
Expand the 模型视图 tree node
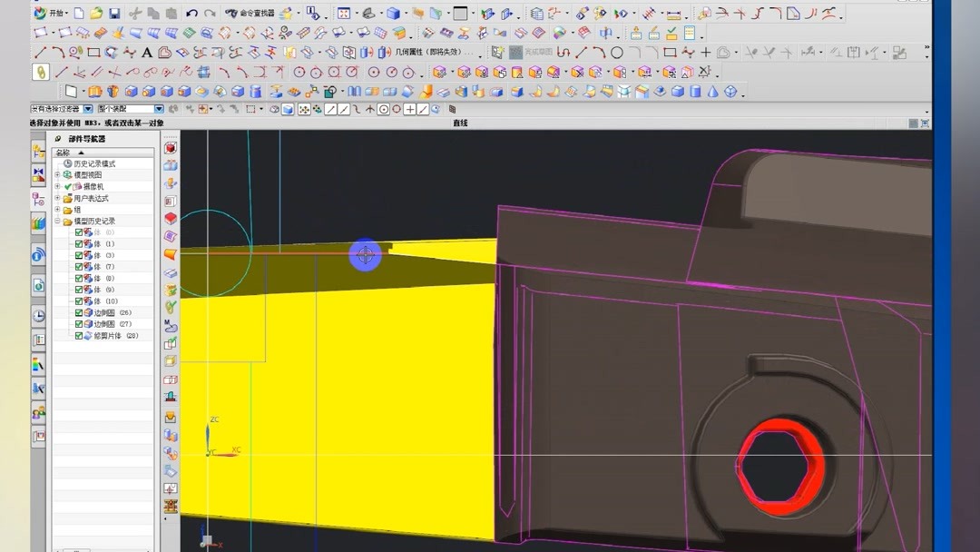click(x=56, y=174)
